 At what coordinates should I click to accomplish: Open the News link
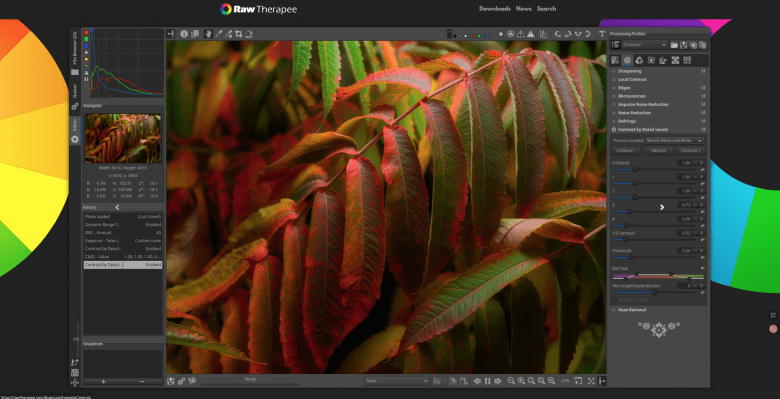[x=523, y=8]
